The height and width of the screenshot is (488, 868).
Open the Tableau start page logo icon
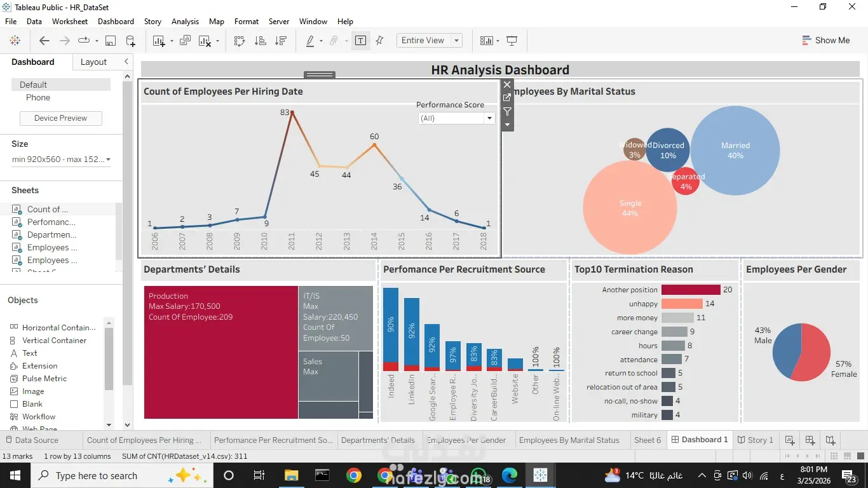15,41
